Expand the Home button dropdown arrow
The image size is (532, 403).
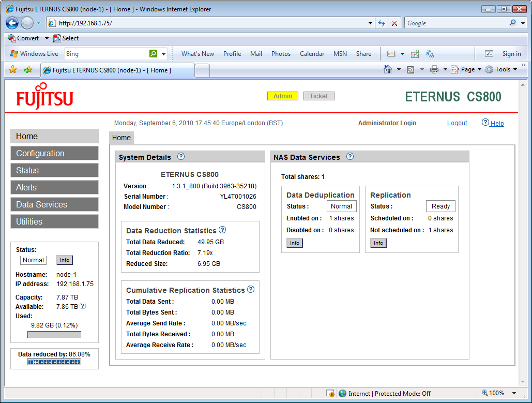pyautogui.click(x=399, y=69)
